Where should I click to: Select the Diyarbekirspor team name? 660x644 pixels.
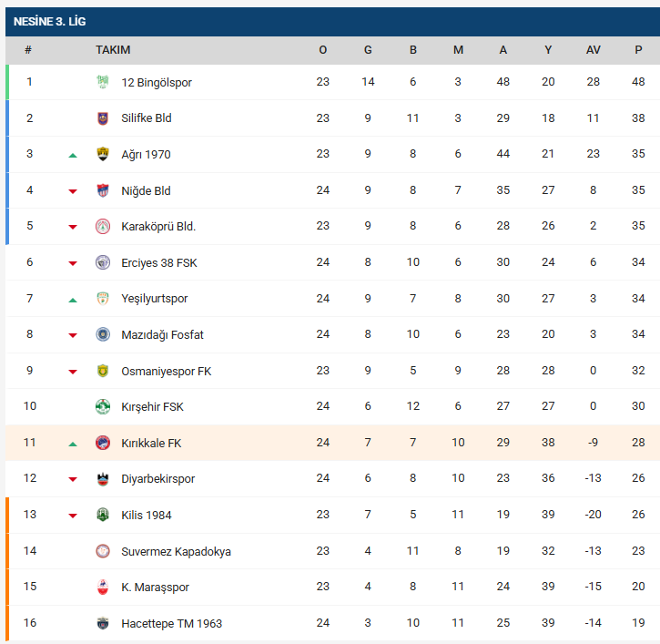(x=157, y=479)
